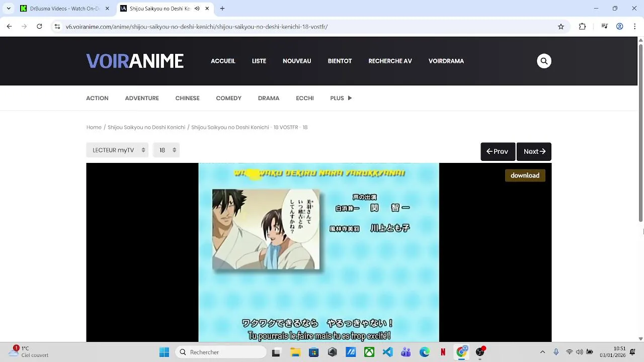Image resolution: width=644 pixels, height=362 pixels.
Task: Browse the ACTION genre
Action: click(x=97, y=98)
